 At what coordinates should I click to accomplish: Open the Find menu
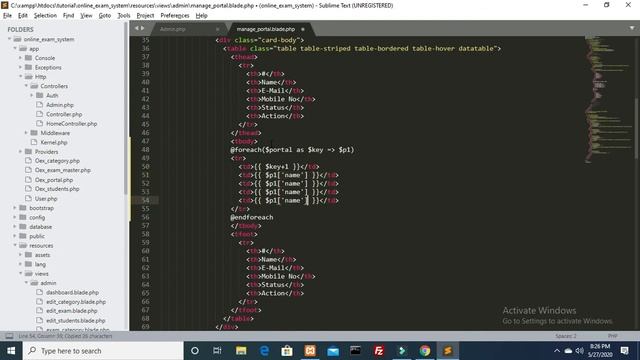click(68, 16)
